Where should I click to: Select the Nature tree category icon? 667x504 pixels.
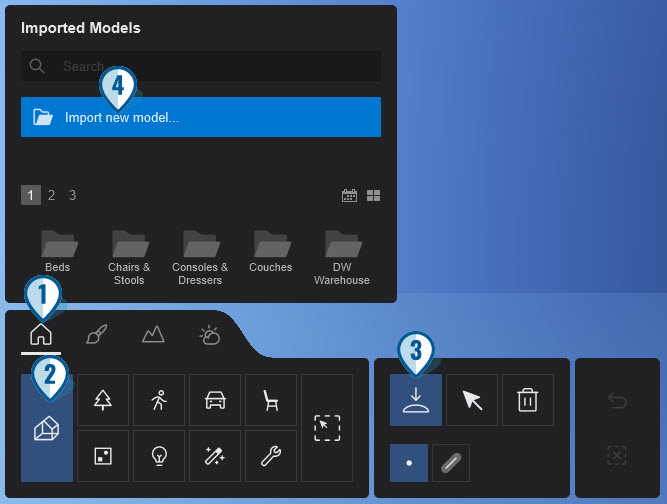(x=103, y=400)
